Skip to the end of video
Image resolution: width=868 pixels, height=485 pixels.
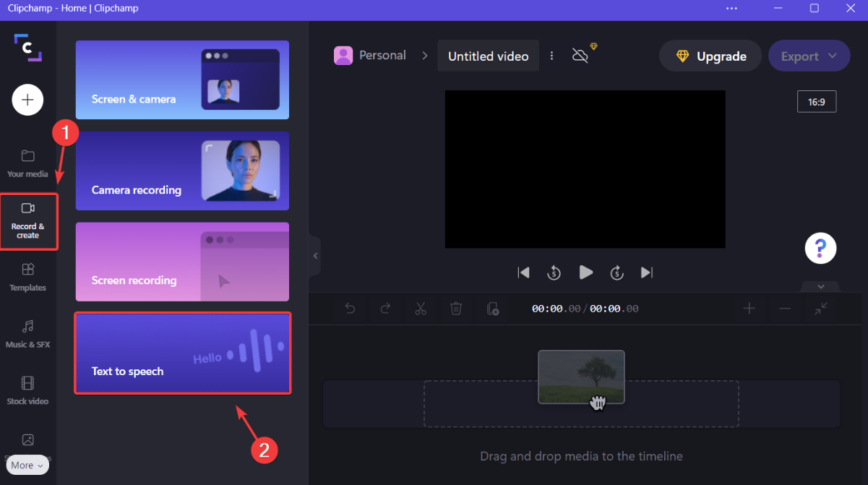[647, 272]
